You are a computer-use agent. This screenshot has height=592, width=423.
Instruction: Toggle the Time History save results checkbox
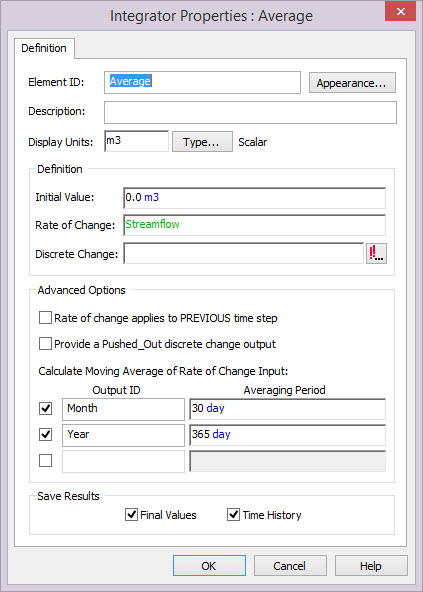tap(233, 515)
